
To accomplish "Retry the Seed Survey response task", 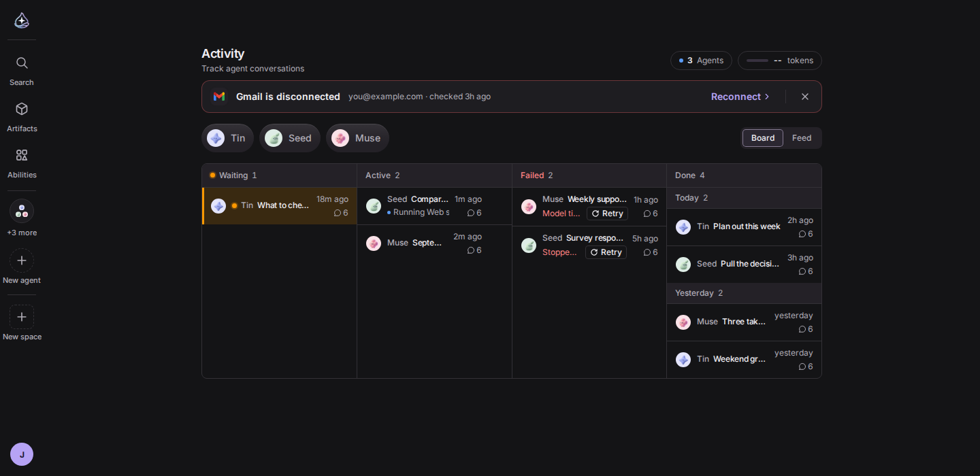I will [606, 252].
